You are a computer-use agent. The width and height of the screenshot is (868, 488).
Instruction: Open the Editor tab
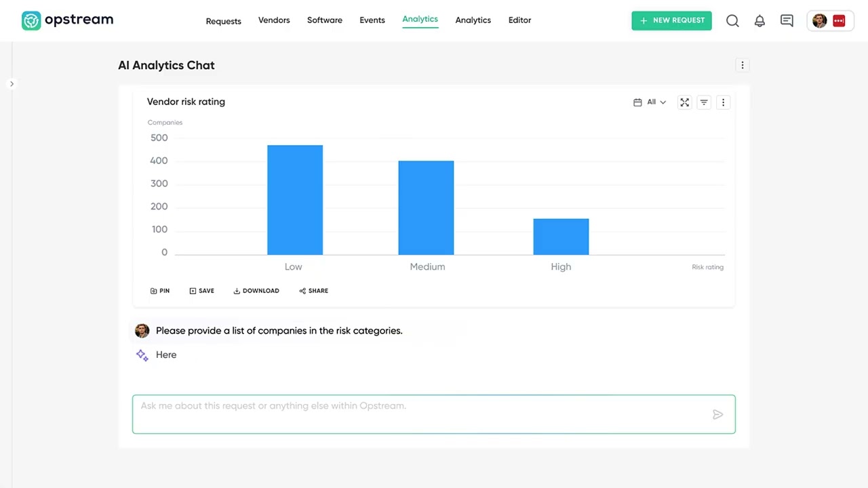[519, 20]
